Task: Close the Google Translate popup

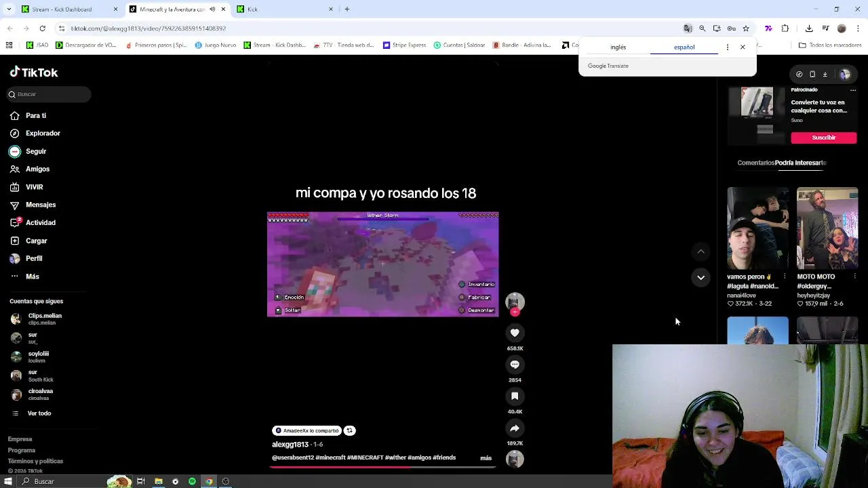Action: coord(743,47)
